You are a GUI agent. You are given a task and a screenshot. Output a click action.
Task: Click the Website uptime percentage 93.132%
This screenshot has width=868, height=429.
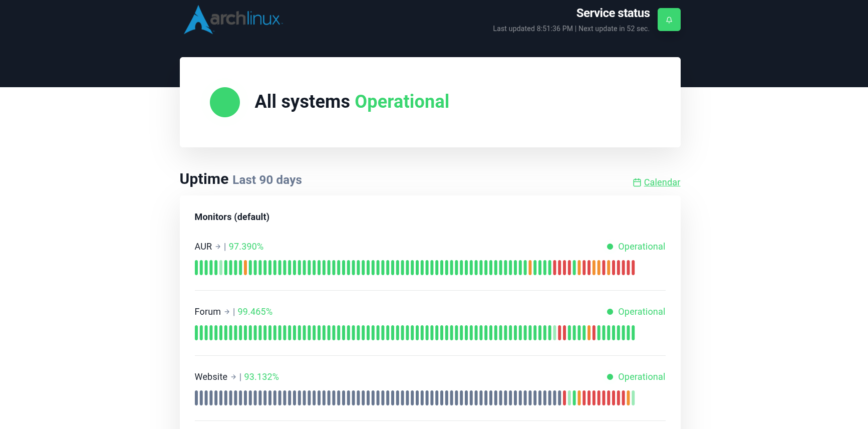click(x=261, y=377)
